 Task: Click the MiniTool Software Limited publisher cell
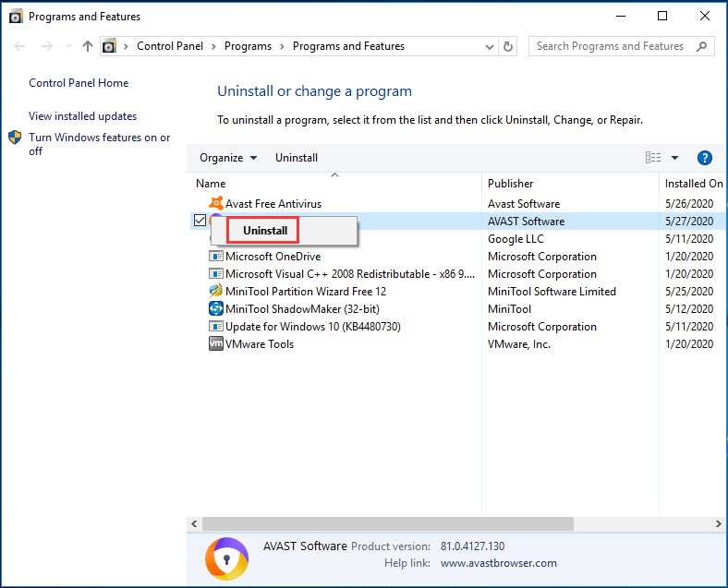pos(552,291)
